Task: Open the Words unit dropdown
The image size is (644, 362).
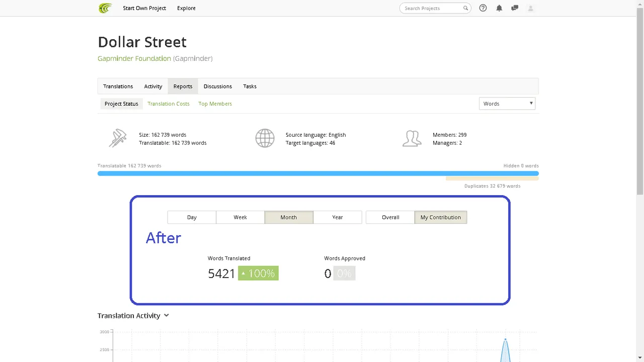Action: pos(507,104)
